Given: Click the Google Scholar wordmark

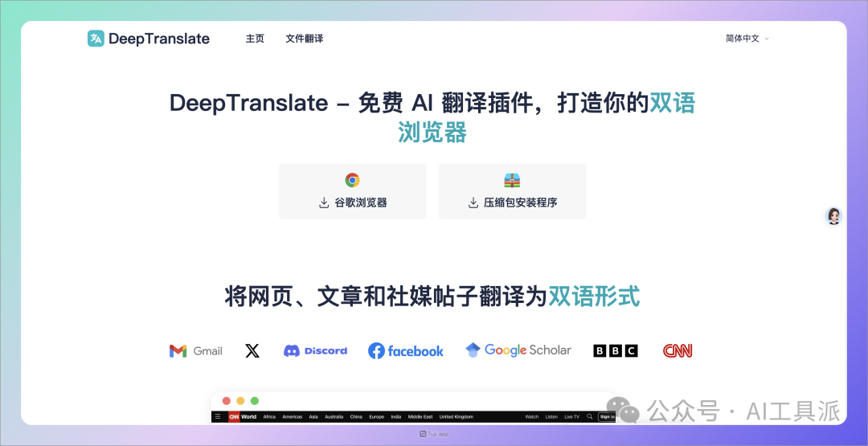Looking at the screenshot, I should (527, 350).
